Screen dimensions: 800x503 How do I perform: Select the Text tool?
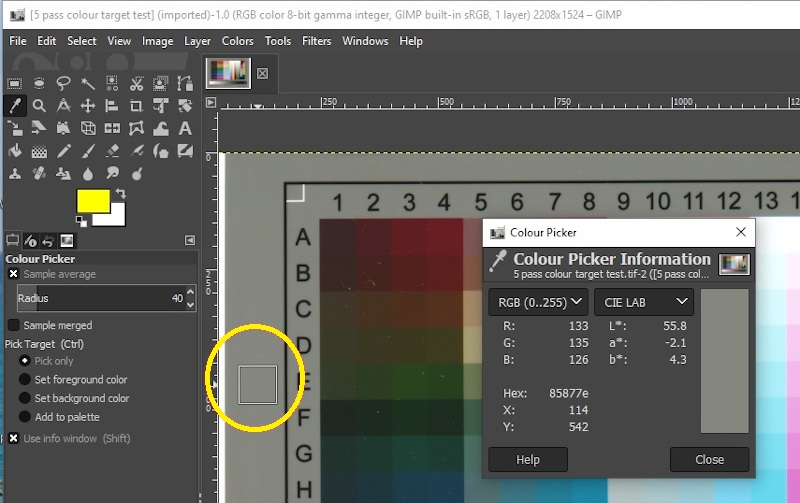185,128
